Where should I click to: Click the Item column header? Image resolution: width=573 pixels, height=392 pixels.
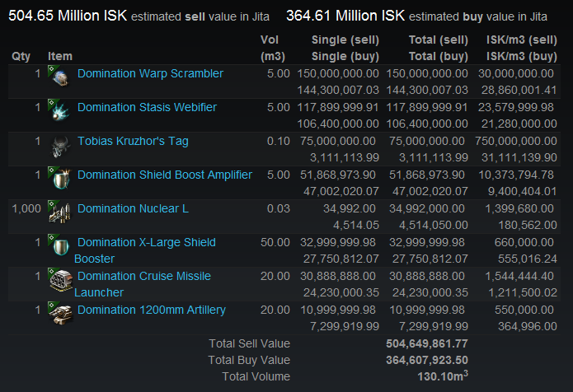(x=60, y=56)
